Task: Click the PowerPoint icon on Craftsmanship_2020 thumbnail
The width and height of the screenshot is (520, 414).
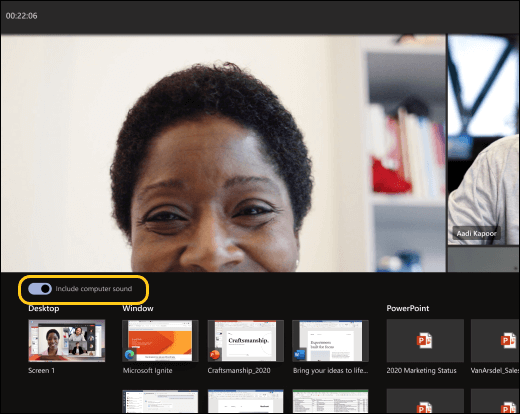Action: [x=215, y=355]
